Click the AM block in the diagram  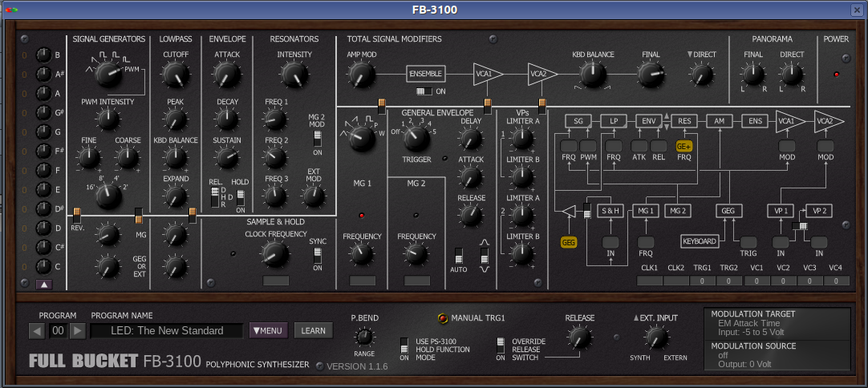720,121
